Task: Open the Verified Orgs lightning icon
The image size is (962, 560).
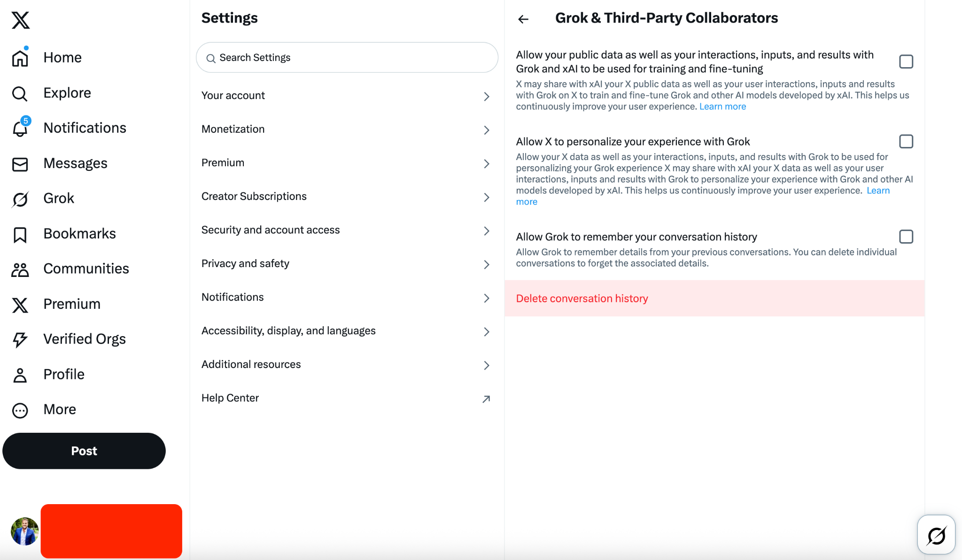Action: [x=20, y=339]
